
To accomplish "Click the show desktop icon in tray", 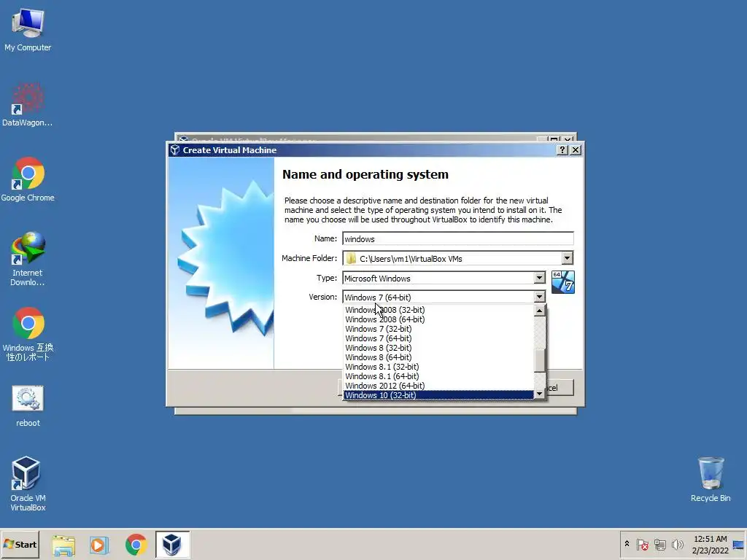I will point(738,544).
